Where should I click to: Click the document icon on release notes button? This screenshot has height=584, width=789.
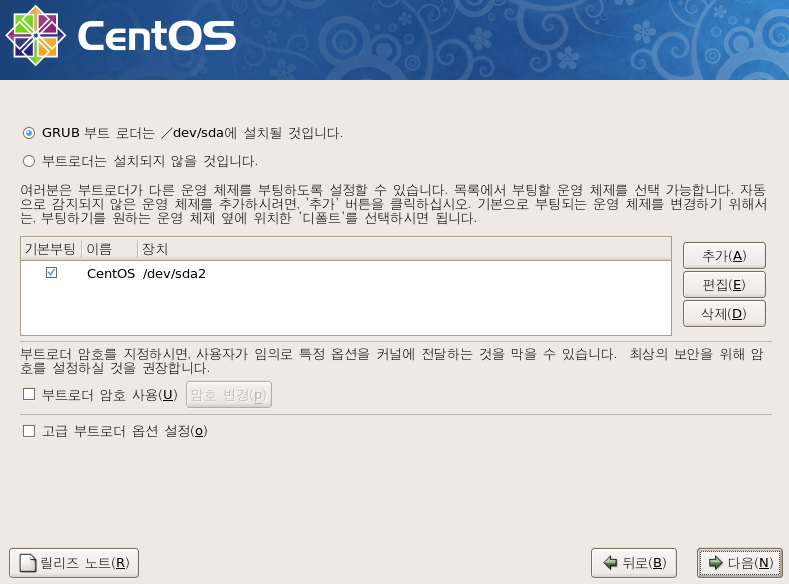click(x=28, y=563)
